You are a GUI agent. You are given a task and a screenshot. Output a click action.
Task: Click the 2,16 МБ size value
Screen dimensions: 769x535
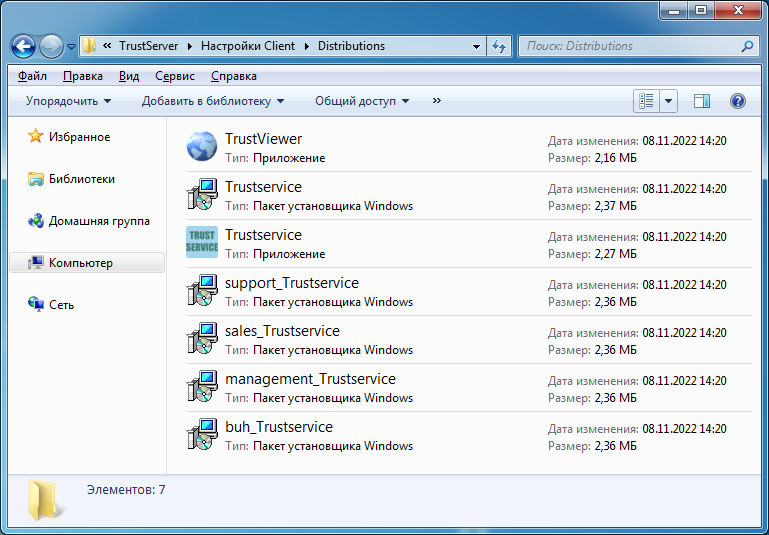615,158
